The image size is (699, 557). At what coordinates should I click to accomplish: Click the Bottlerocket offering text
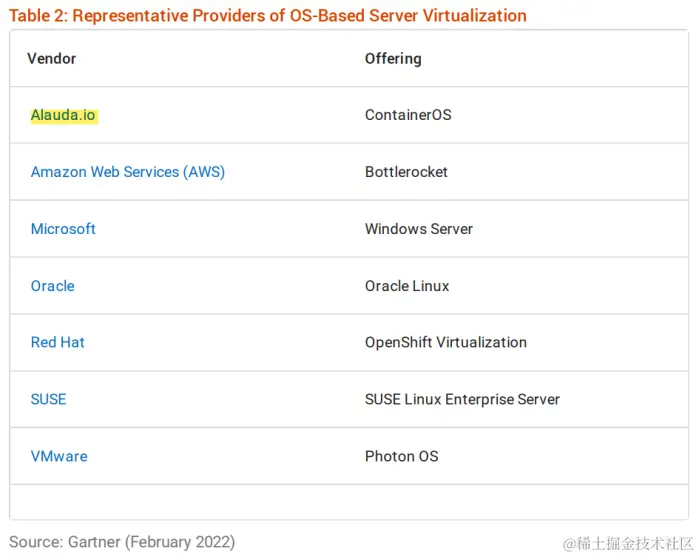pyautogui.click(x=406, y=172)
